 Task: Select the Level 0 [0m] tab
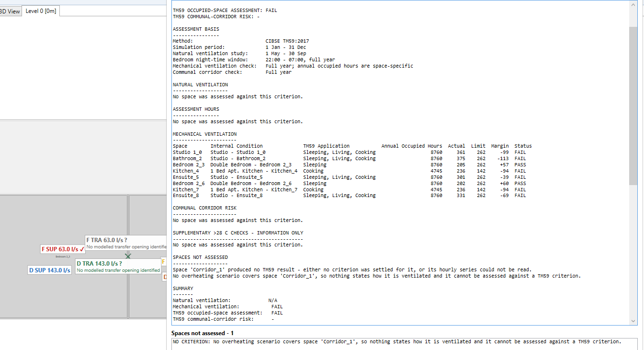[x=41, y=11]
